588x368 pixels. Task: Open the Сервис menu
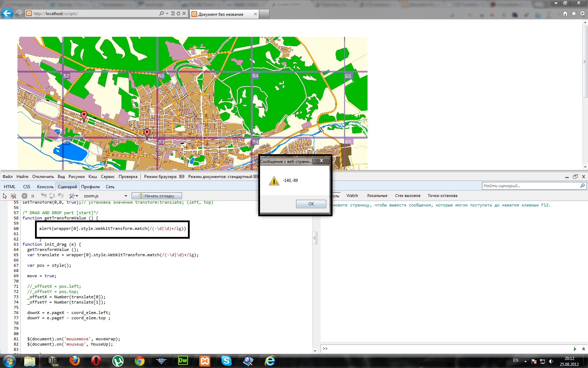108,177
